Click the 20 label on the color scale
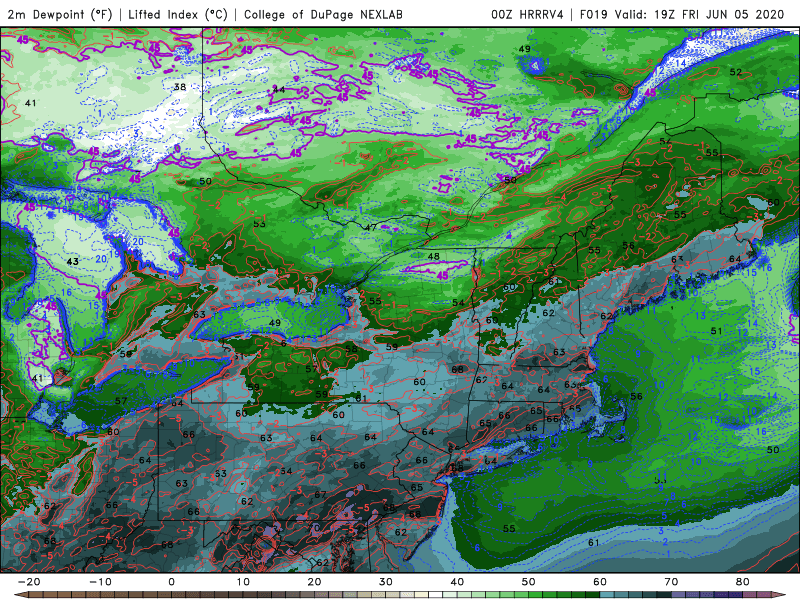Viewport: 800px width, 600px height. click(x=314, y=582)
